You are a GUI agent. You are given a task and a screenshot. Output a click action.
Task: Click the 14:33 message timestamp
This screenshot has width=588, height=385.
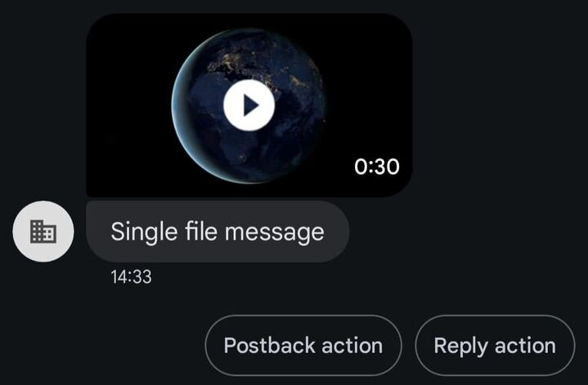click(131, 277)
